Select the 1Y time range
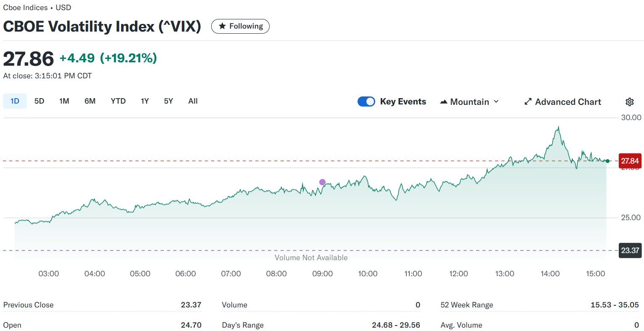Screen dimensions: 644x331 point(145,101)
